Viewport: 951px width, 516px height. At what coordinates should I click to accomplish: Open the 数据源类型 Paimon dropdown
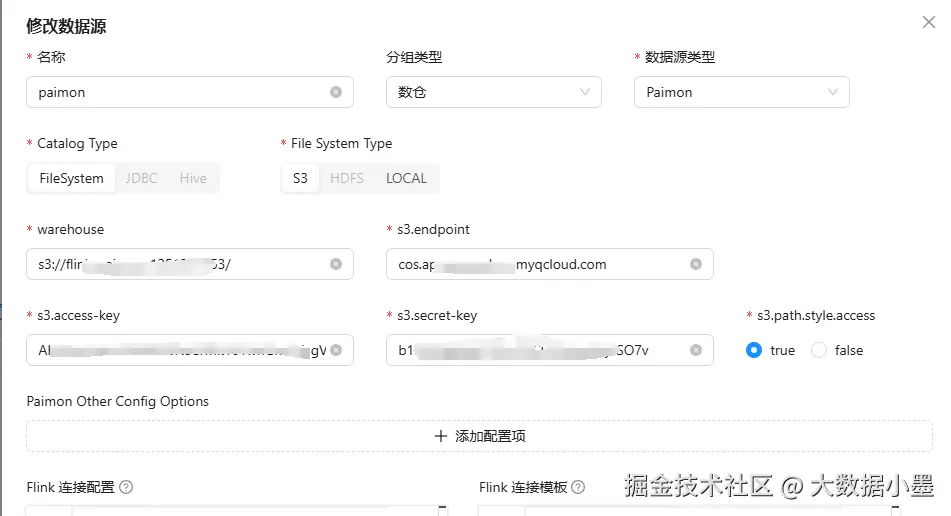[741, 92]
